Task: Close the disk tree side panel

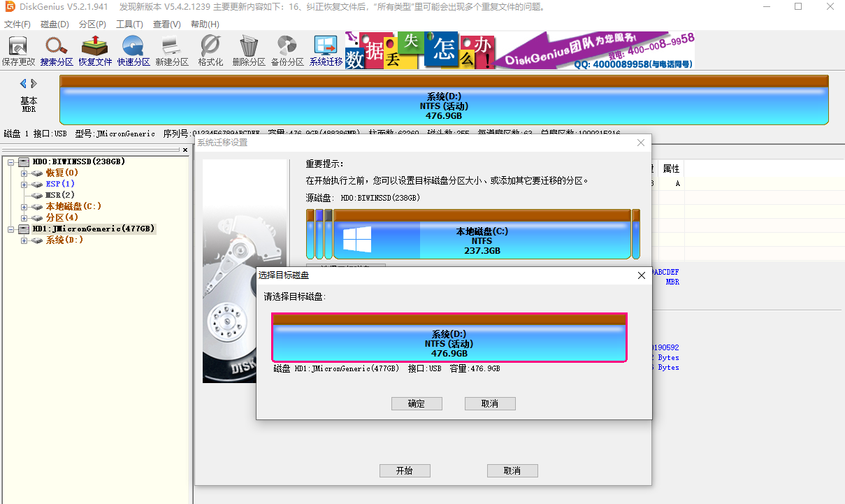Action: coord(185,151)
